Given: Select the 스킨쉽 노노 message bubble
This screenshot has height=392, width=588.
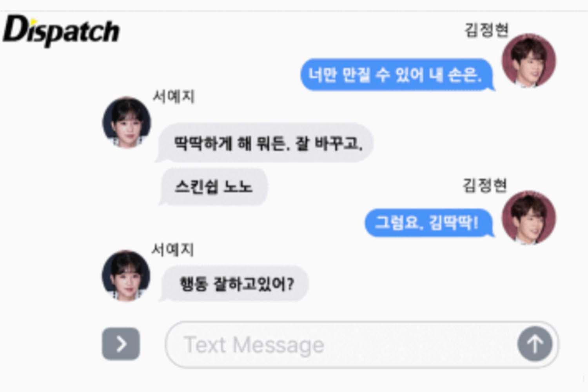Looking at the screenshot, I should pyautogui.click(x=214, y=187).
